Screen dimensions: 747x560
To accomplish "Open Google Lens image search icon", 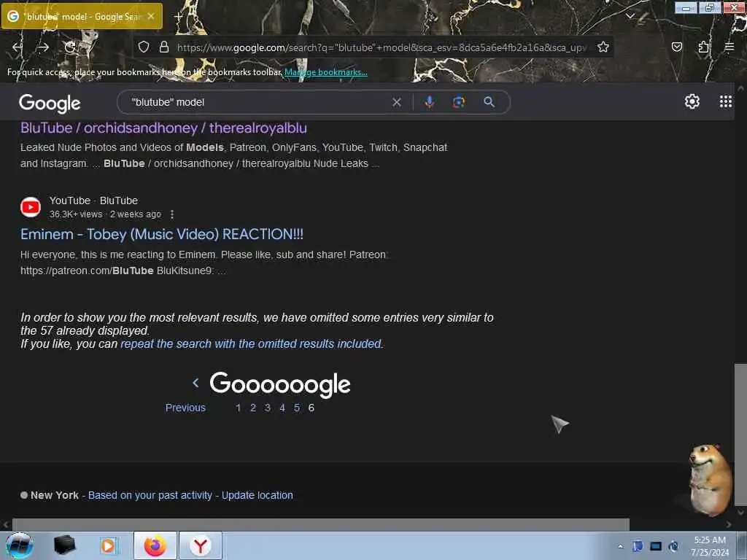I will click(x=458, y=102).
